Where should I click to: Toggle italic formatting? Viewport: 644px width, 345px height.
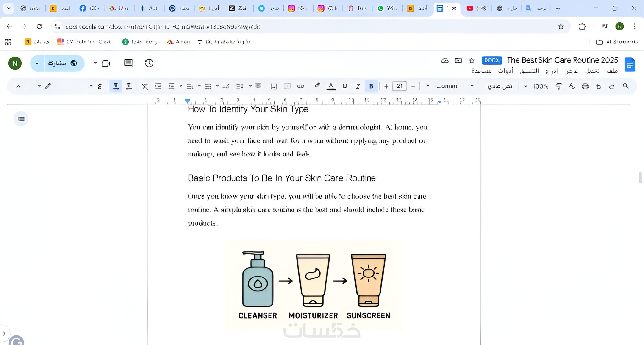(358, 86)
